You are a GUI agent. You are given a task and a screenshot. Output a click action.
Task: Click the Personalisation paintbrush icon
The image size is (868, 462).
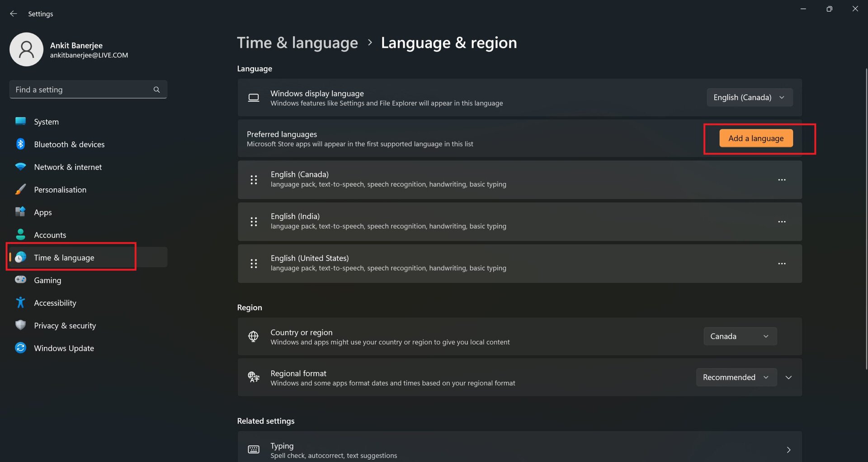(x=20, y=189)
